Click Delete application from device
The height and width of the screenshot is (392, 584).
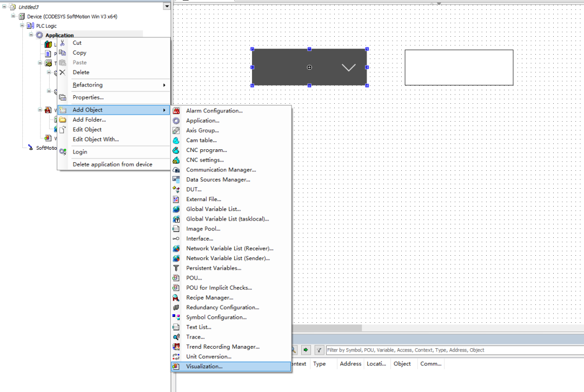click(x=114, y=164)
